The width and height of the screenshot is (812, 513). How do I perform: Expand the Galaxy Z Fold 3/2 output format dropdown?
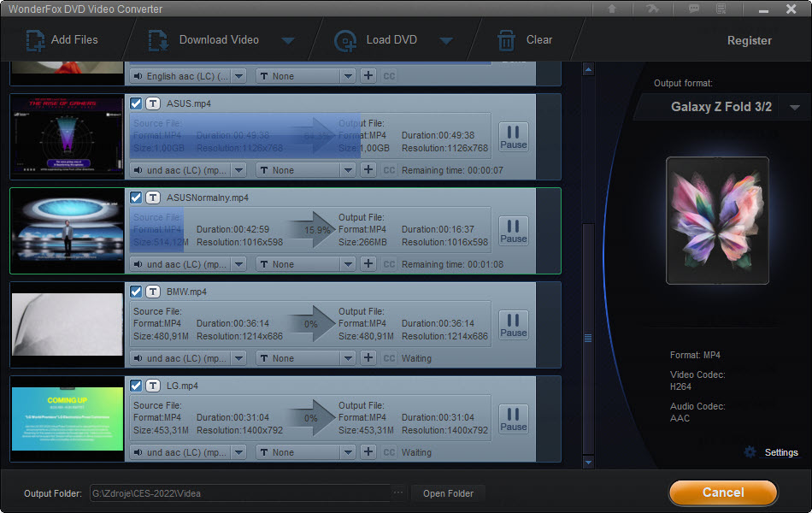pos(795,108)
